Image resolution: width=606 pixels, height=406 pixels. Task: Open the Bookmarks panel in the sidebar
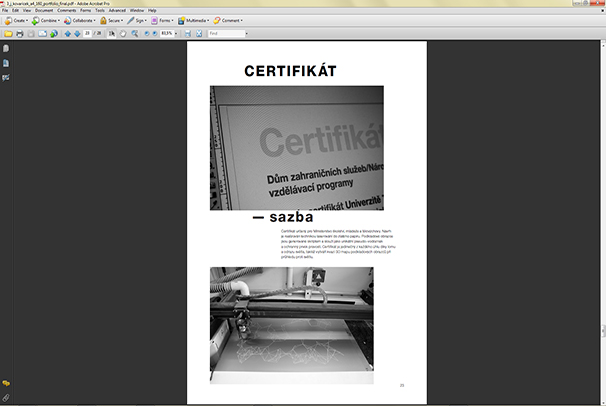pos(6,63)
